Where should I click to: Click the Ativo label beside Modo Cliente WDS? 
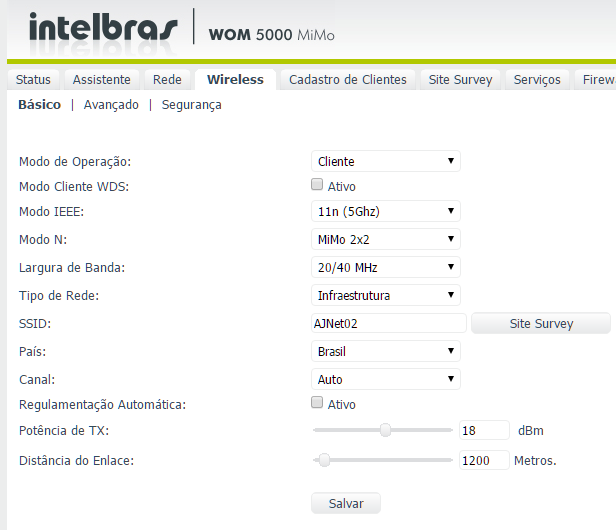341,186
